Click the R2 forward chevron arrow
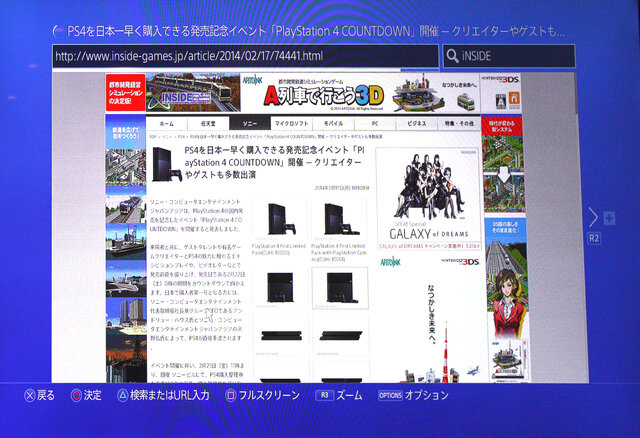Viewport: 640px width, 438px height. click(593, 217)
